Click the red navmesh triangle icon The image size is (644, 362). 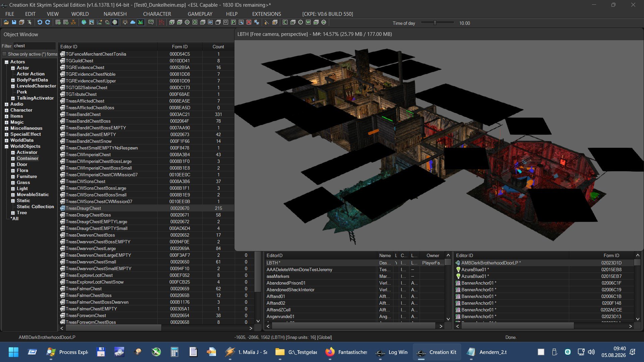161,22
